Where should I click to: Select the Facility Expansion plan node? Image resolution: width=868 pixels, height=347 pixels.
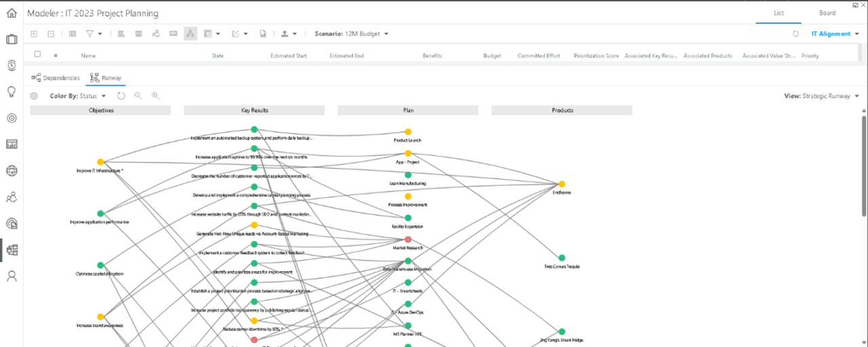click(408, 218)
